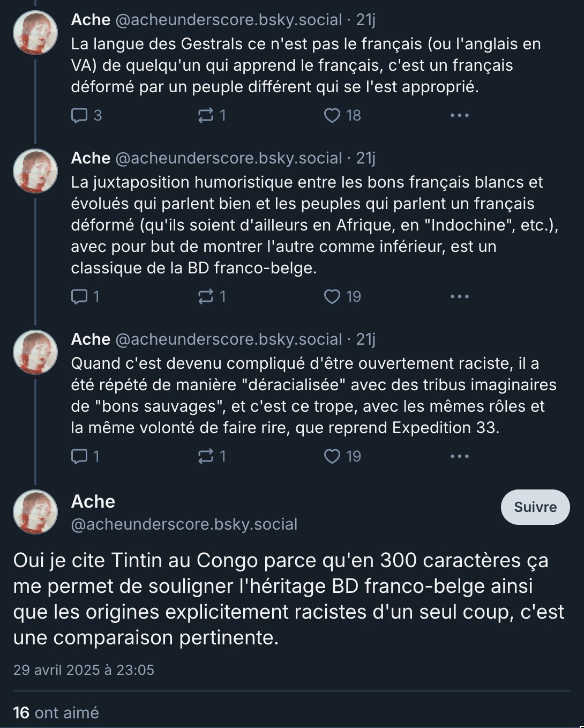Image resolution: width=584 pixels, height=728 pixels.
Task: Reply to the Gestrals language post
Action: (x=80, y=115)
